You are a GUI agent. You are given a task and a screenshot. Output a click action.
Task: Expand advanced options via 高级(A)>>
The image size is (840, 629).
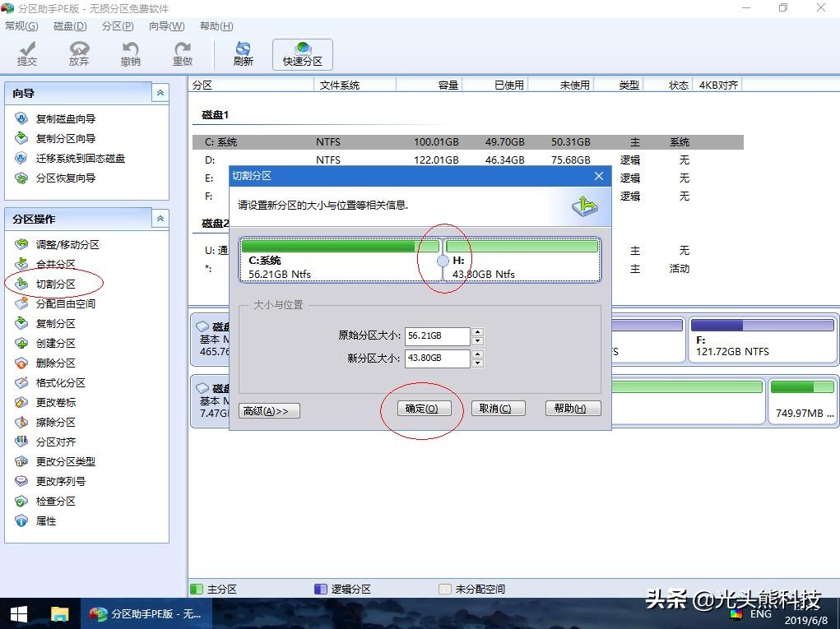pos(268,409)
